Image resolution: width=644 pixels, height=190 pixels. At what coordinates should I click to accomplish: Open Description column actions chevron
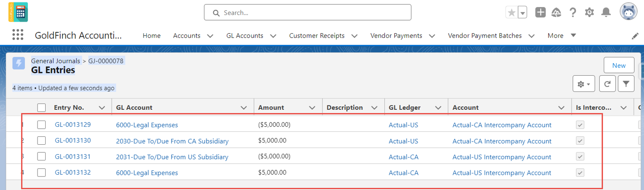pos(374,108)
